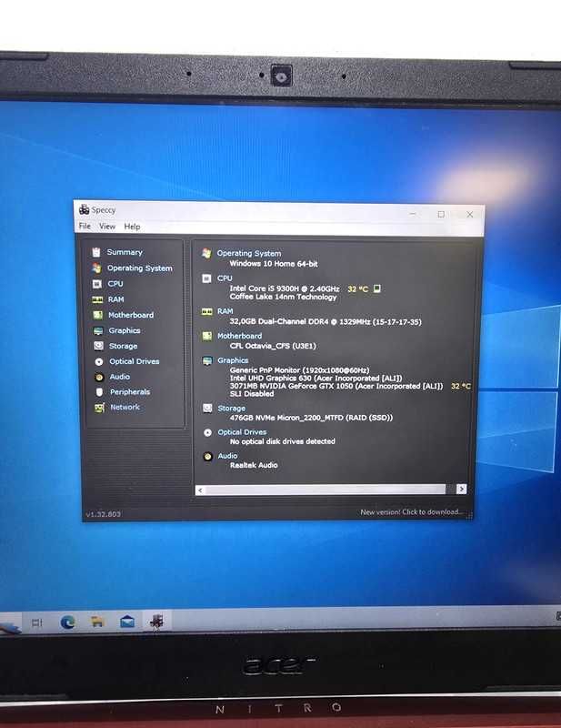Click the RAM stick icon in the sidebar
The width and height of the screenshot is (561, 728).
(97, 299)
